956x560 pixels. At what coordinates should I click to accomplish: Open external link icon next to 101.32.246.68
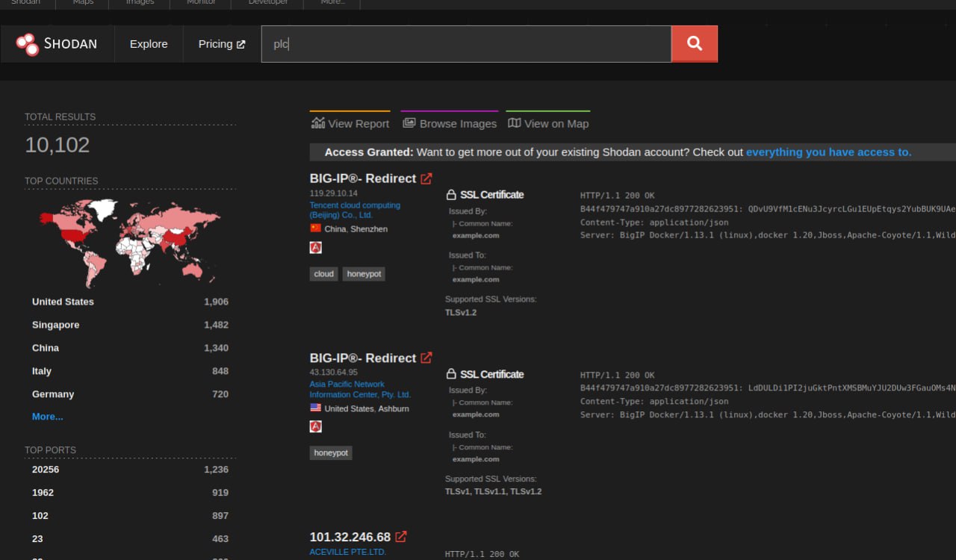[401, 537]
